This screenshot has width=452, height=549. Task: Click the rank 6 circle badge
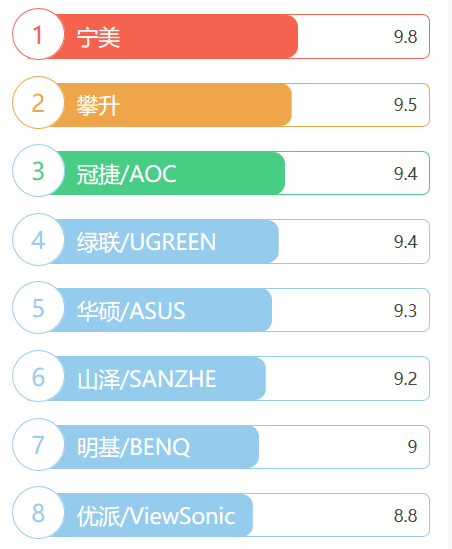(x=39, y=376)
